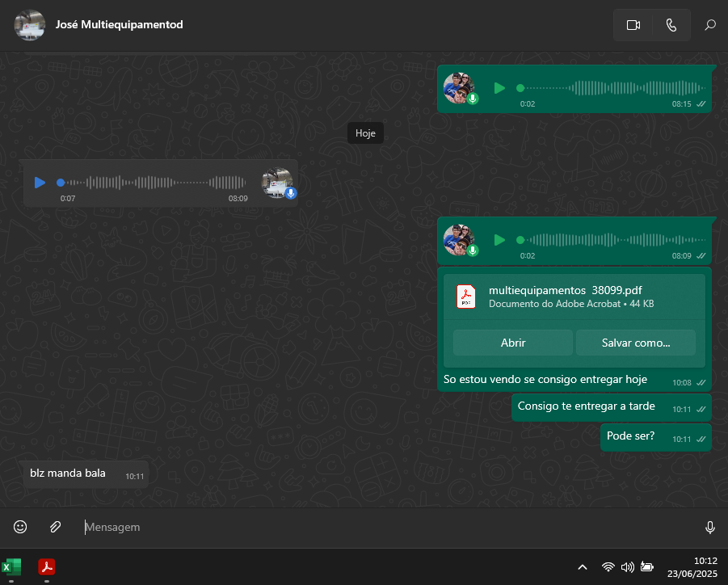Screen dimensions: 728x585
Task: Click the attach file paperclip icon
Action: tap(55, 527)
